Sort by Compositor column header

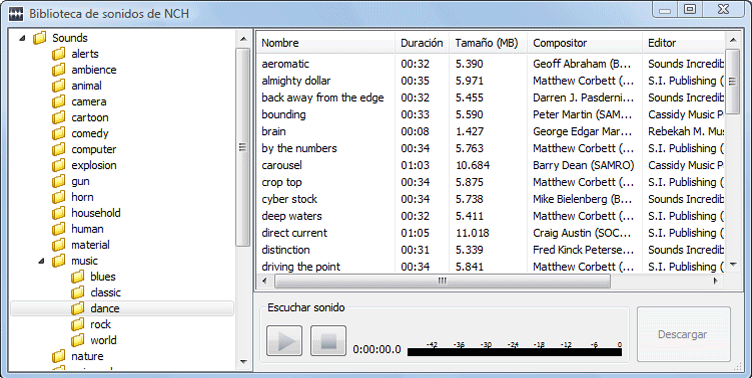coord(585,43)
